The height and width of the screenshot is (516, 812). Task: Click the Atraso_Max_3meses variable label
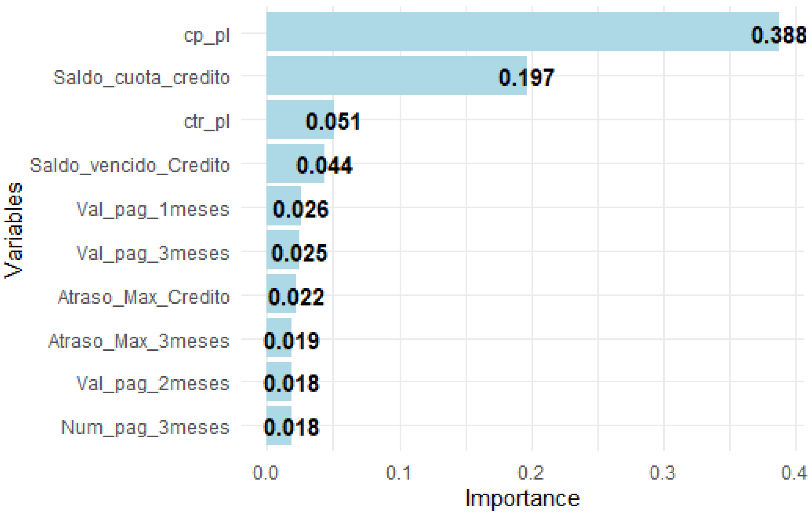pyautogui.click(x=139, y=341)
